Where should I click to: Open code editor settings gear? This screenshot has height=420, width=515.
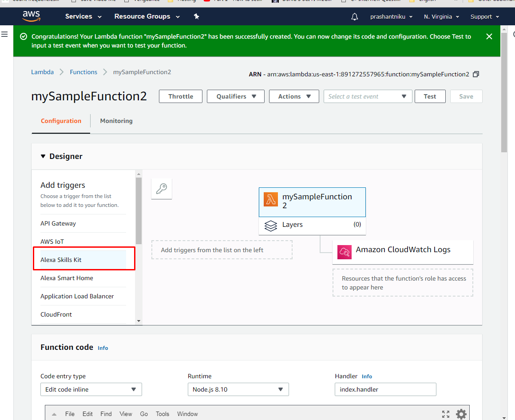tap(461, 414)
